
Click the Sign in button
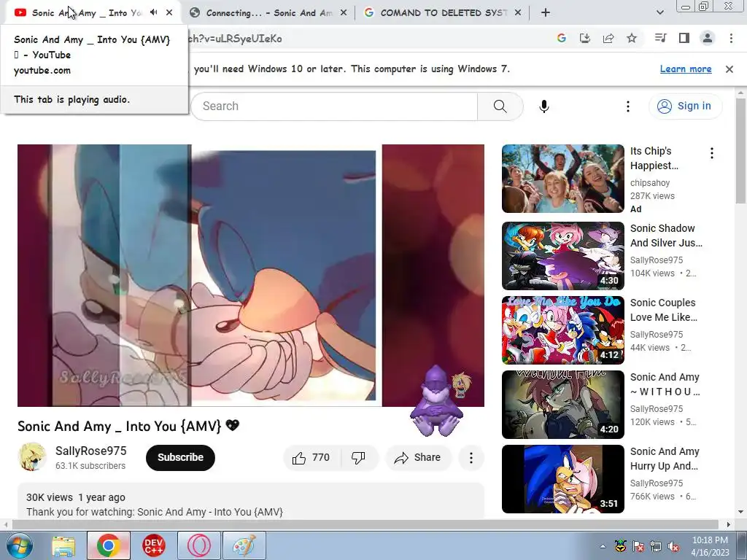click(x=685, y=106)
